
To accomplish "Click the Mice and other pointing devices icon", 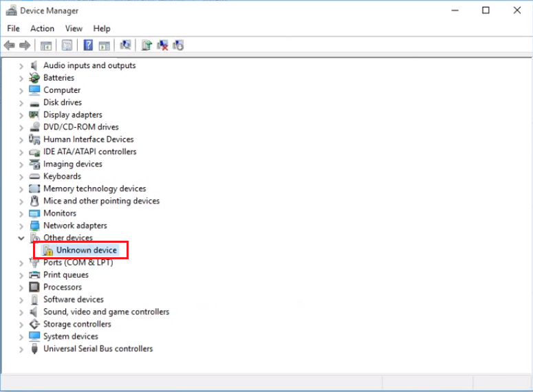I will click(34, 201).
